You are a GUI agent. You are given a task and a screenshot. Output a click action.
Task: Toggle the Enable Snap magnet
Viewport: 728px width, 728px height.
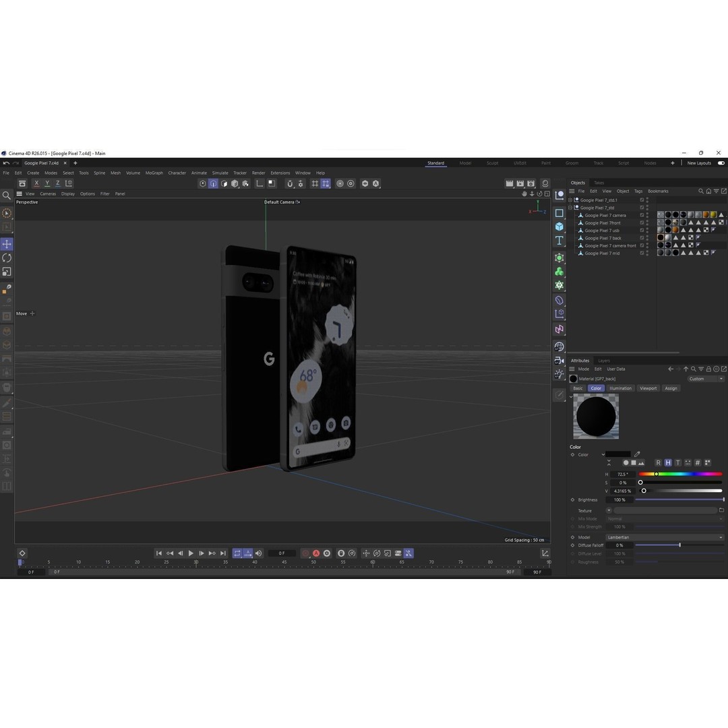290,183
